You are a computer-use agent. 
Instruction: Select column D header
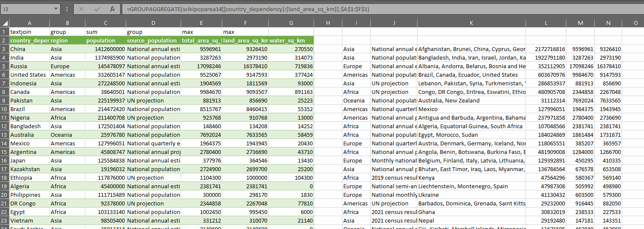(153, 23)
